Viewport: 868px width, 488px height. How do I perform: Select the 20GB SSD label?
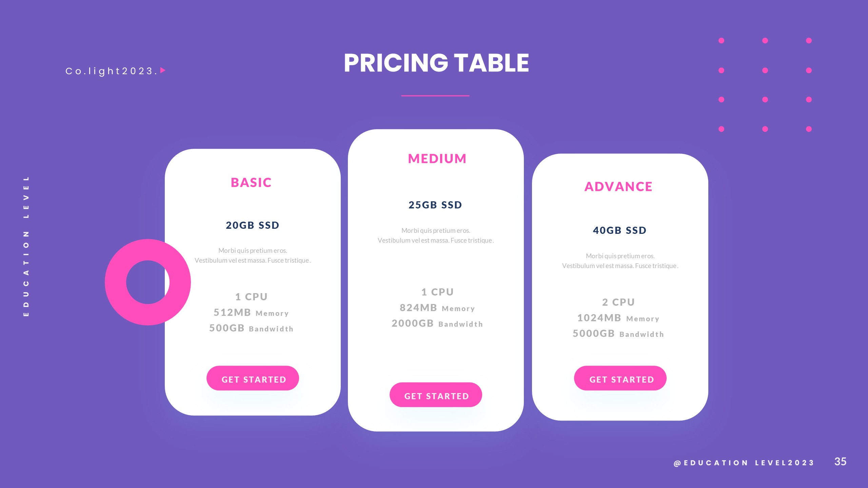point(253,225)
